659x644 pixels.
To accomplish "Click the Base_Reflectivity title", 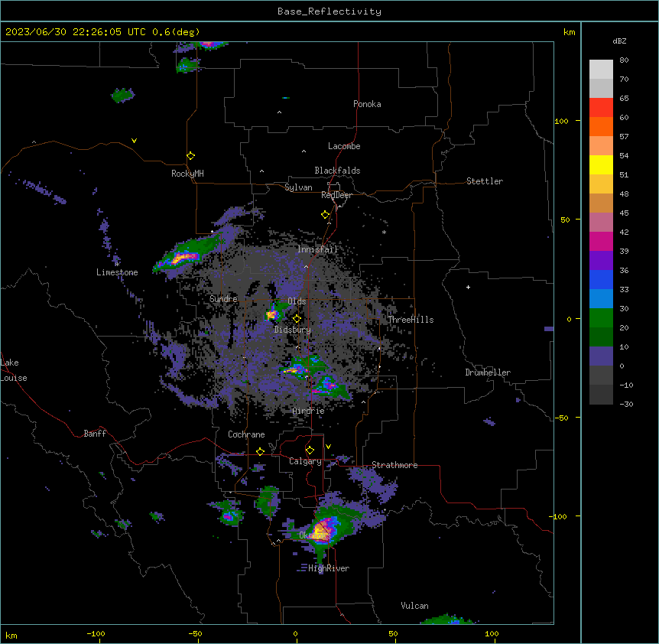I will click(329, 11).
